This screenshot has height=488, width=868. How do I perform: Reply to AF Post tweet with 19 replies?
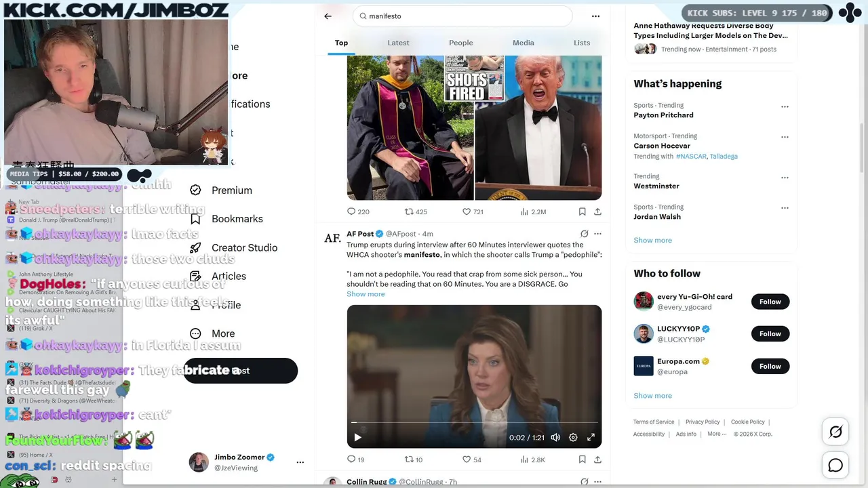[356, 460]
